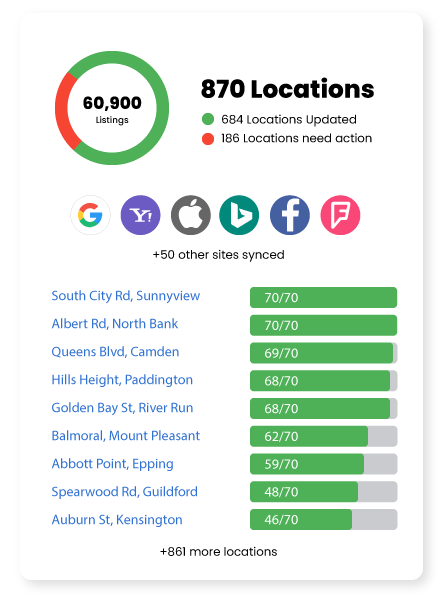The height and width of the screenshot is (603, 446).
Task: Click the green Locations Updated legend dot
Action: click(208, 119)
